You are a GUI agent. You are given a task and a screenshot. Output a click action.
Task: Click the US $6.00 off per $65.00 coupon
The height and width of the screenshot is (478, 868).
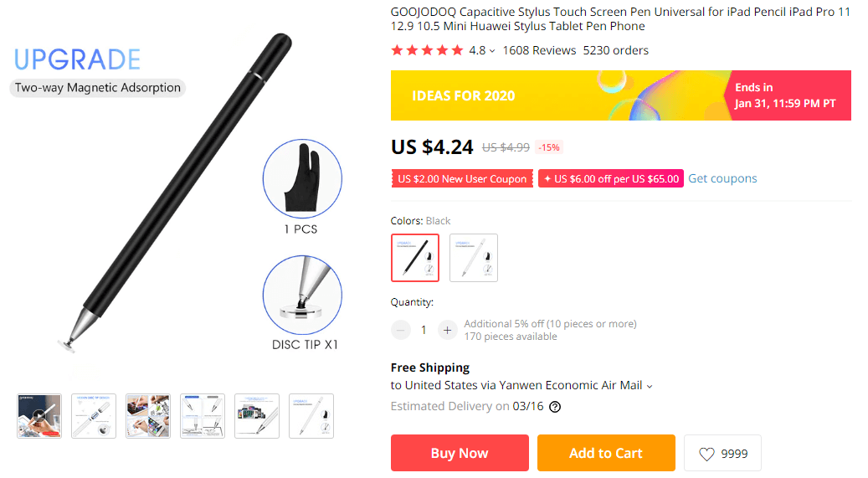[x=611, y=179]
